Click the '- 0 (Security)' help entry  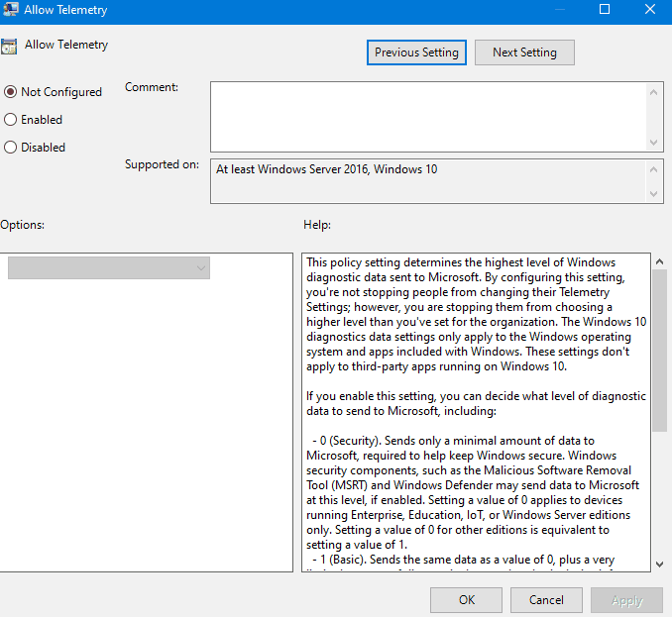473,492
